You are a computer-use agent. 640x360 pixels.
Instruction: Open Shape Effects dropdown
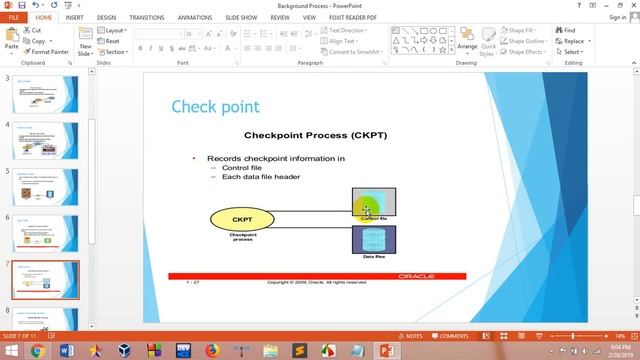pyautogui.click(x=523, y=52)
